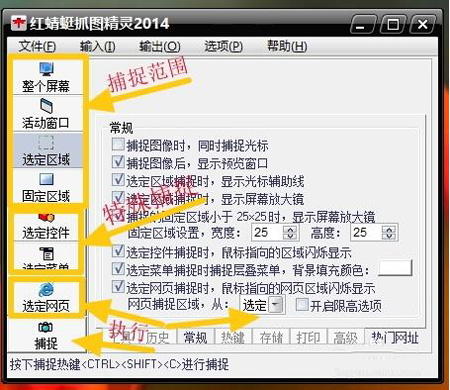The height and width of the screenshot is (390, 450).
Task: Pick the selected region dashed-box icon
Action: point(46,143)
